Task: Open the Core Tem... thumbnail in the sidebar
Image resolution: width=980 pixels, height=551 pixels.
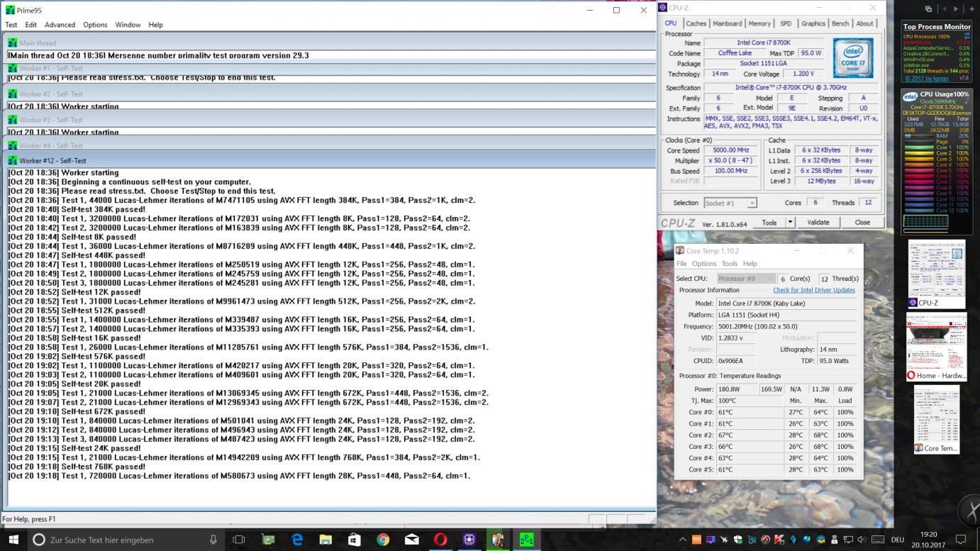Action: coord(937,419)
